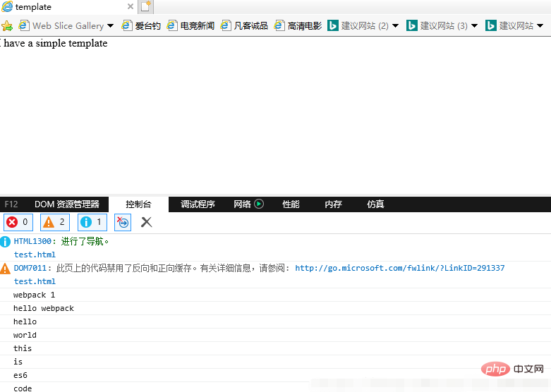Expand the last 建议网站 dropdown arrow
The height and width of the screenshot is (392, 551).
point(540,25)
